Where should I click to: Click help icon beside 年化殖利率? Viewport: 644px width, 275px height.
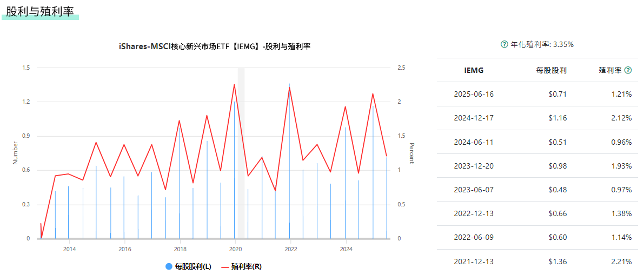click(504, 44)
